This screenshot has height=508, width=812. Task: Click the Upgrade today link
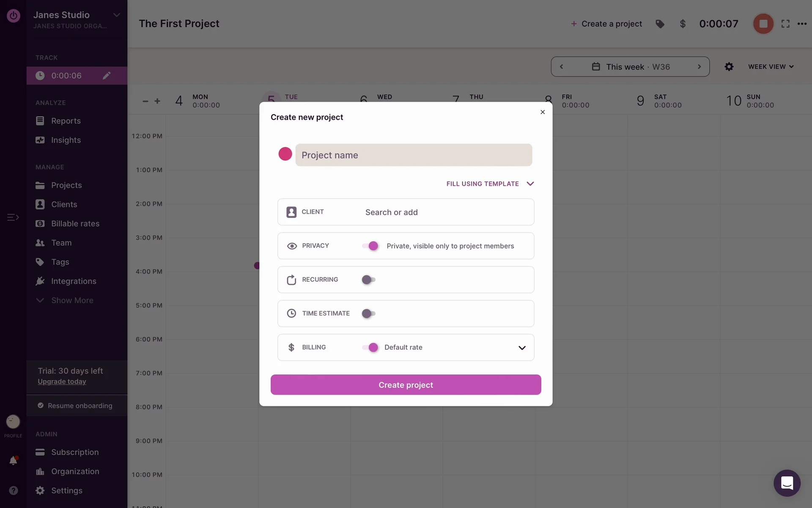click(62, 382)
